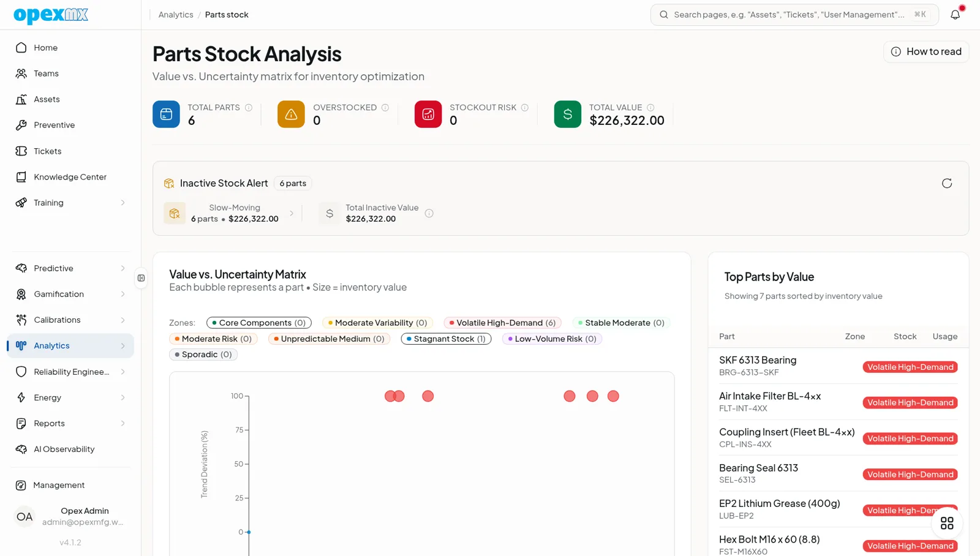Expand the Energy submenu chevron
Screen dimensions: 980x556
pyautogui.click(x=123, y=397)
